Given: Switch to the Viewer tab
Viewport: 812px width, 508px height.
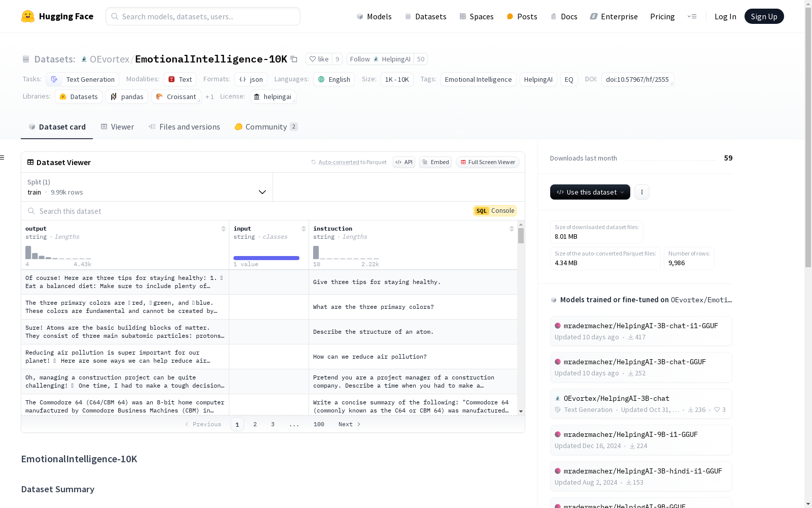Looking at the screenshot, I should pos(117,126).
